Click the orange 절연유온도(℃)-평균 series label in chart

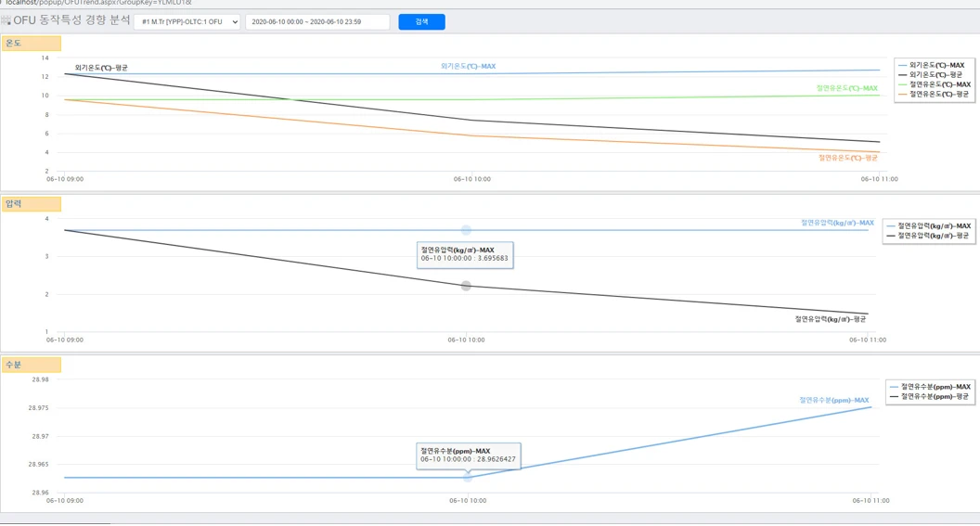[x=848, y=158]
